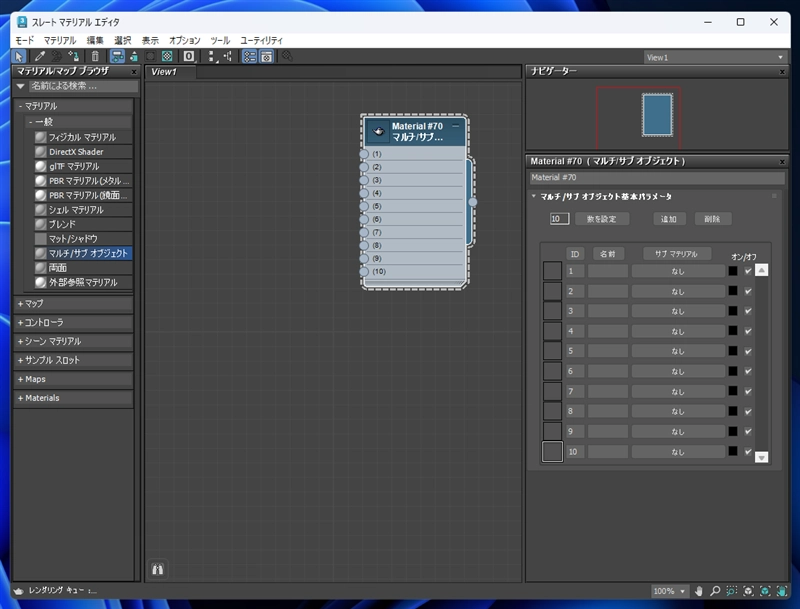The height and width of the screenshot is (609, 800).
Task: Toggle On/Off checkbox for ID 2
Action: pos(748,291)
